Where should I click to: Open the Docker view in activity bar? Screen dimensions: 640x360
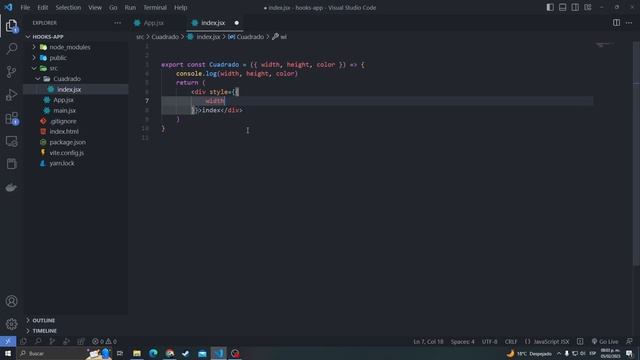(x=11, y=187)
